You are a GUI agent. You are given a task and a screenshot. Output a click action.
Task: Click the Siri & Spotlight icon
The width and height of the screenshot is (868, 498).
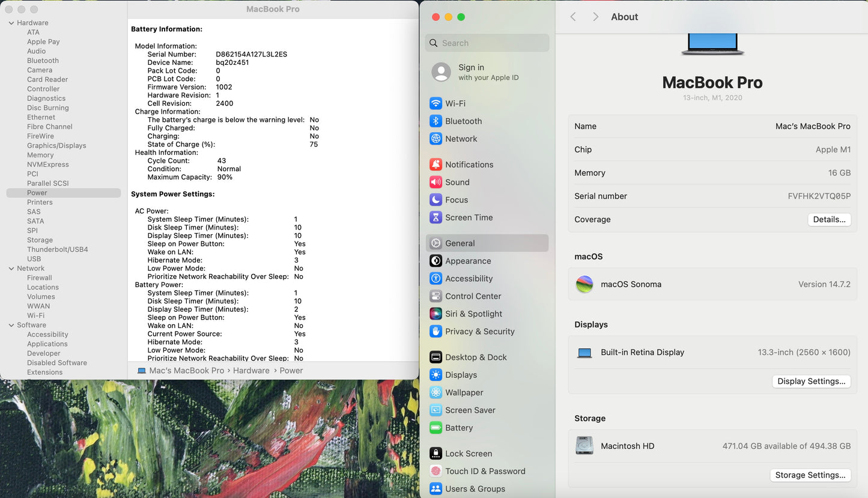(436, 314)
